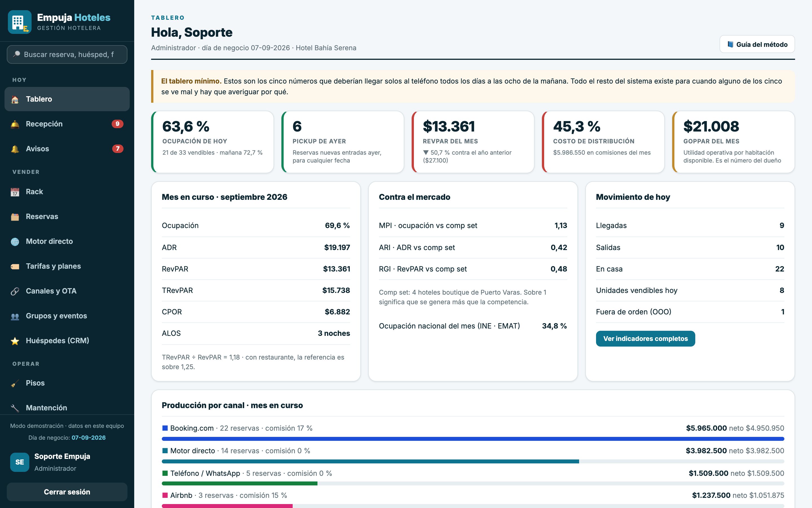Screen dimensions: 812x508
Task: Open the Ocupación de hoy 63,6 % card
Action: [212, 142]
